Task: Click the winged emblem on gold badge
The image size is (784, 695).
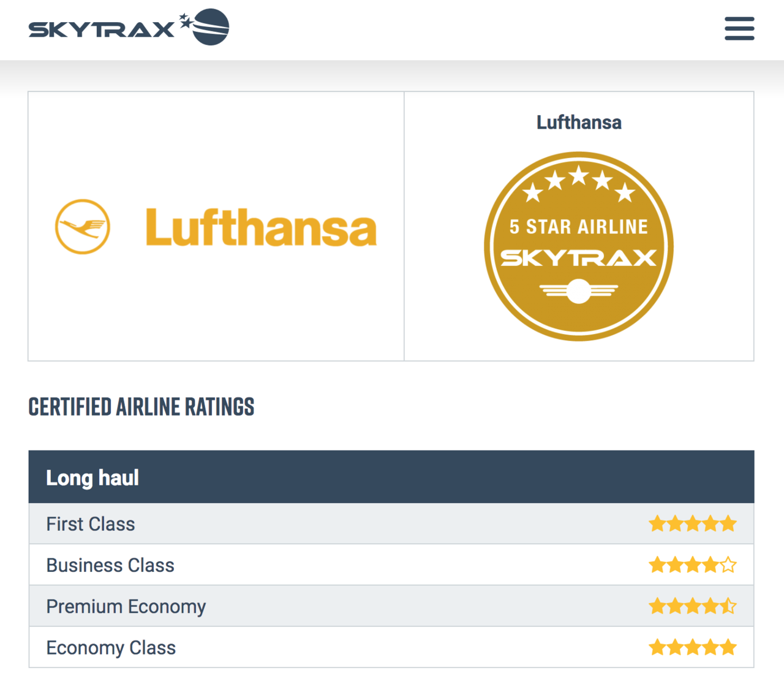Action: click(x=579, y=291)
